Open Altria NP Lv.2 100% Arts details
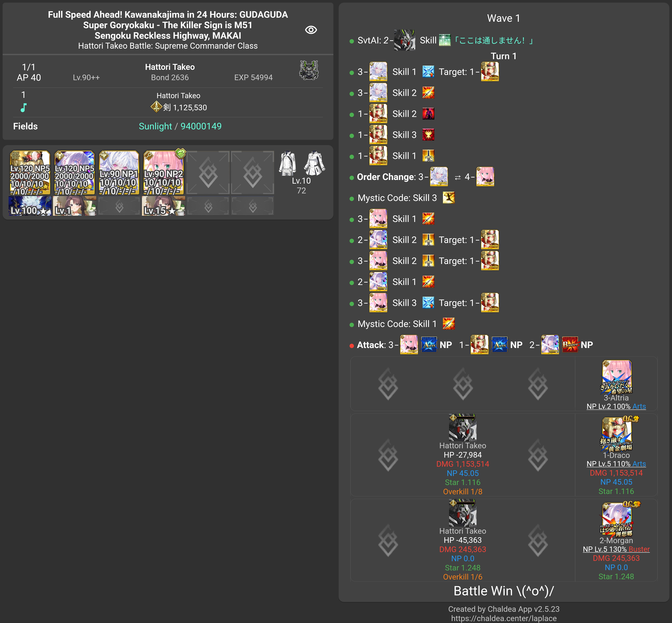This screenshot has height=623, width=672. pyautogui.click(x=616, y=407)
